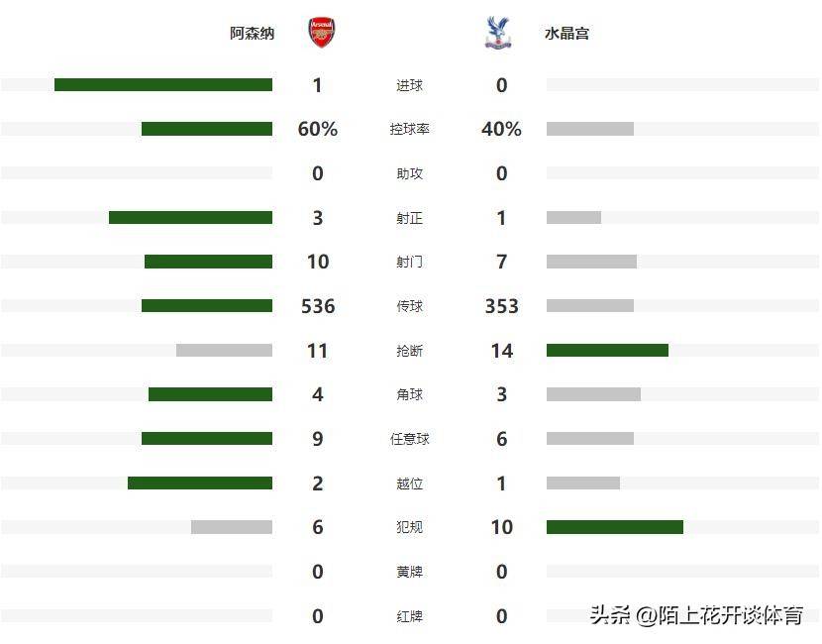Click the 红牌 stat label
The height and width of the screenshot is (644, 822).
click(x=409, y=616)
